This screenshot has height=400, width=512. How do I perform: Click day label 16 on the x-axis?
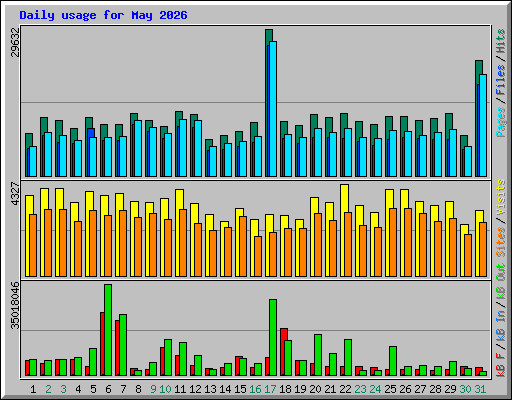pyautogui.click(x=255, y=389)
